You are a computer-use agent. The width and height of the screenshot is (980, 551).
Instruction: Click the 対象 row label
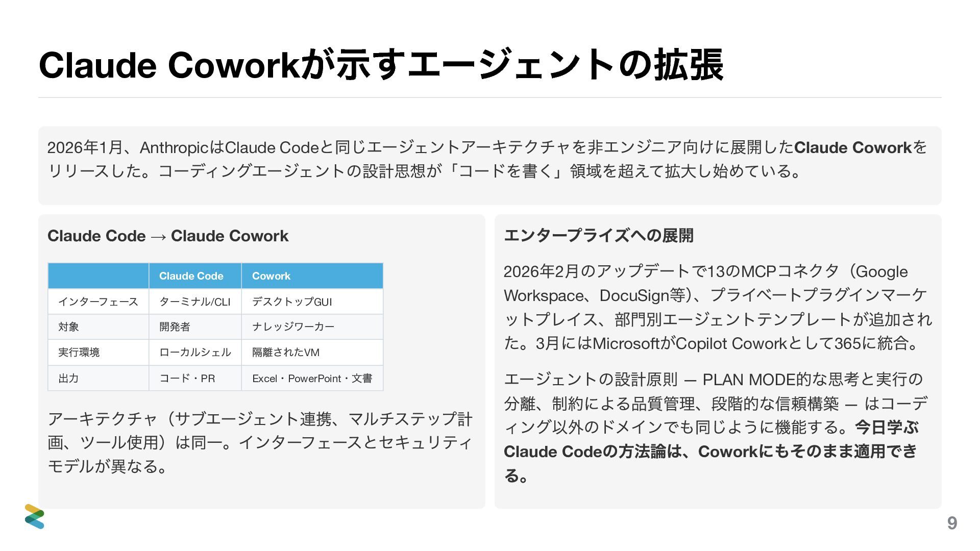click(68, 327)
